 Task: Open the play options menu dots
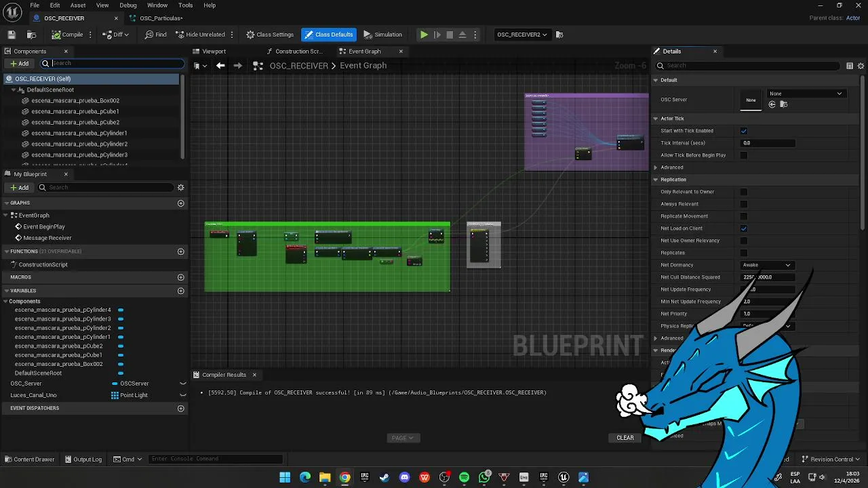click(x=475, y=35)
